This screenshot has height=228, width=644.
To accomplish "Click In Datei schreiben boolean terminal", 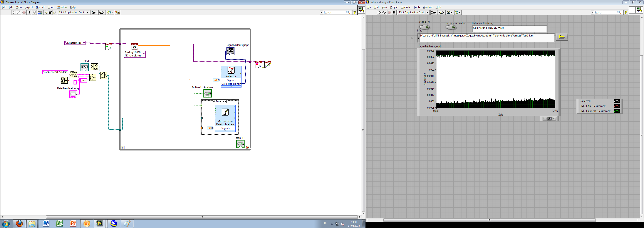I will pos(208,94).
